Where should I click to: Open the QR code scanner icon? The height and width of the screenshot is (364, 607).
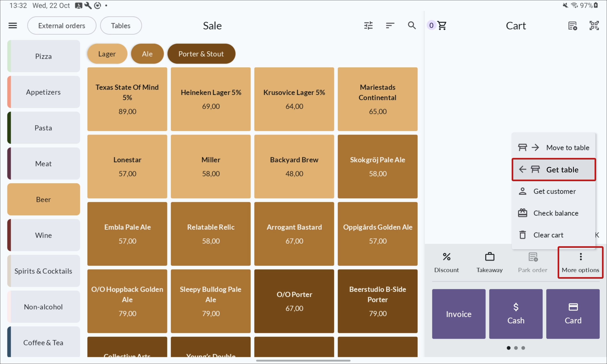(594, 25)
